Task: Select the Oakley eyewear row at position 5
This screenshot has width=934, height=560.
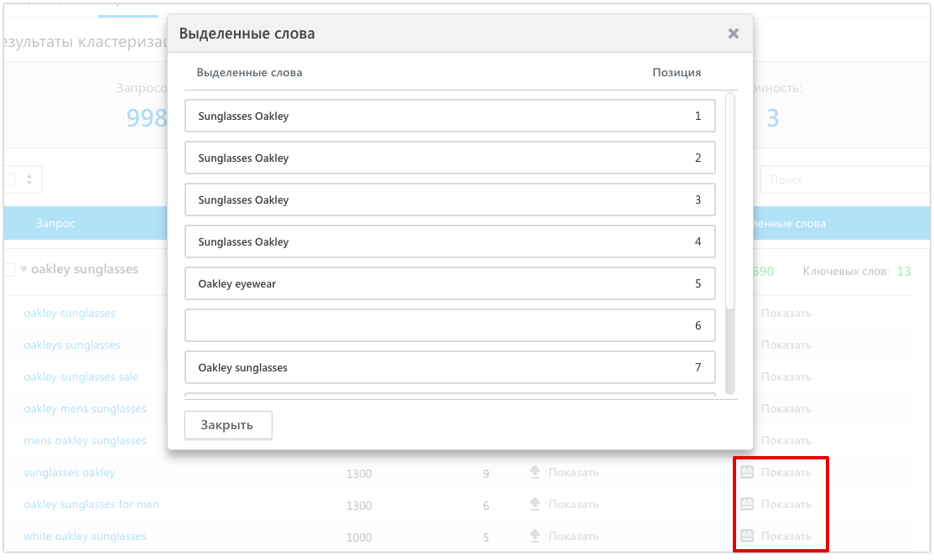Action: pos(449,283)
